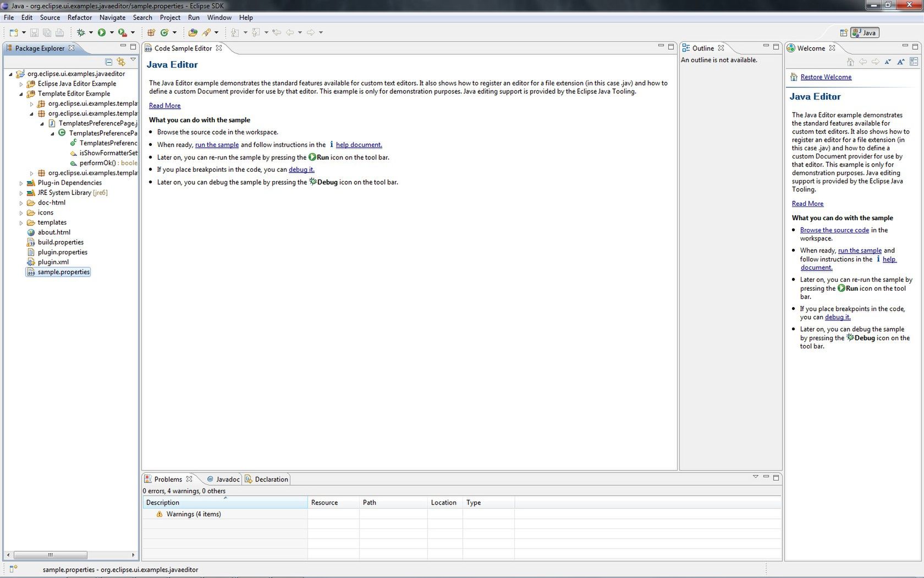Expand the Plug-in Dependencies node
This screenshot has height=578, width=924.
coord(21,183)
